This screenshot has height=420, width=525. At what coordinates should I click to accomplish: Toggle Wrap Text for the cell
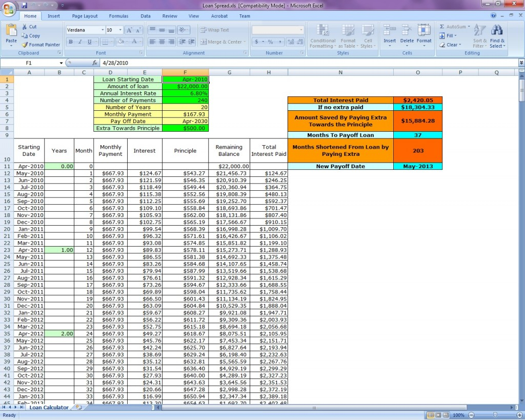(x=215, y=30)
